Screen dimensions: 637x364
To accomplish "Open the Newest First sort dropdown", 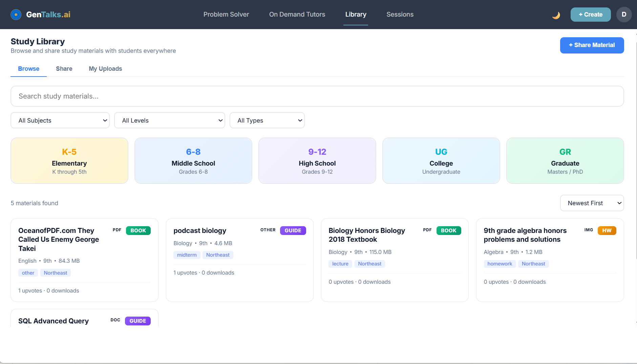I will pos(592,203).
